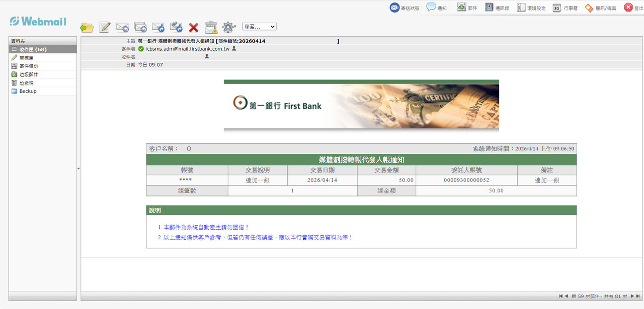Click the account number 00009300000052
Viewport: 644px width, 309px height.
point(466,180)
